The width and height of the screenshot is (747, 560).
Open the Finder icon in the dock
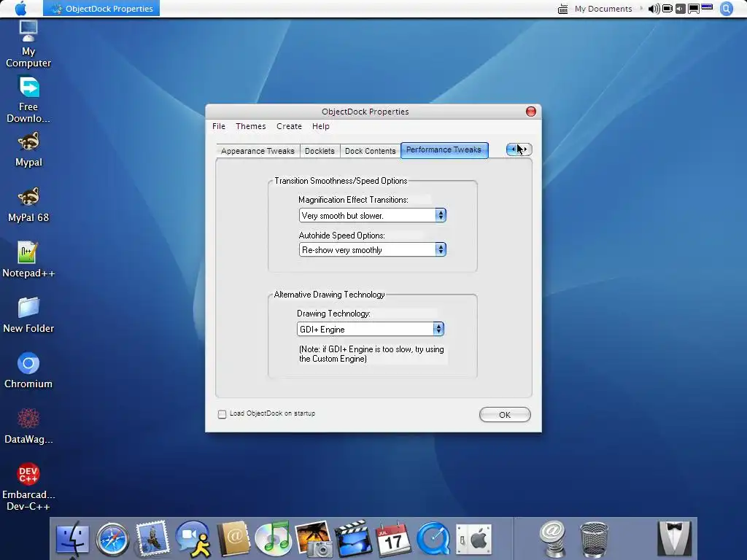click(x=72, y=539)
